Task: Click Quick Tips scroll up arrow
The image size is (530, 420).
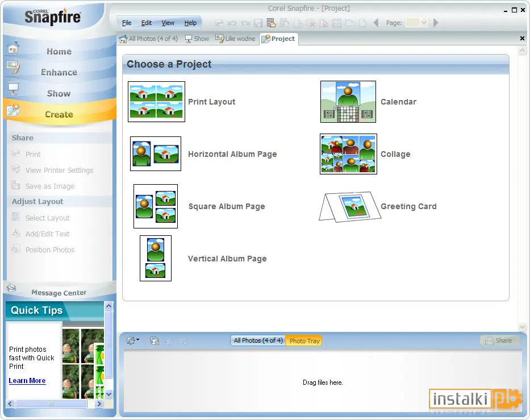Action: pos(109,306)
